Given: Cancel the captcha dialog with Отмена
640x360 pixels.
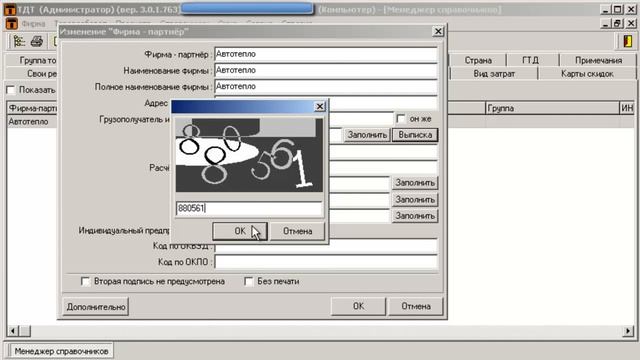Looking at the screenshot, I should click(298, 231).
